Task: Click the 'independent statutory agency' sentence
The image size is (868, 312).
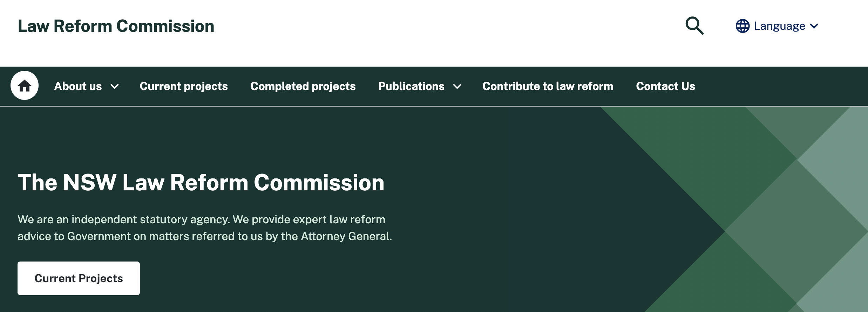Action: (x=124, y=219)
